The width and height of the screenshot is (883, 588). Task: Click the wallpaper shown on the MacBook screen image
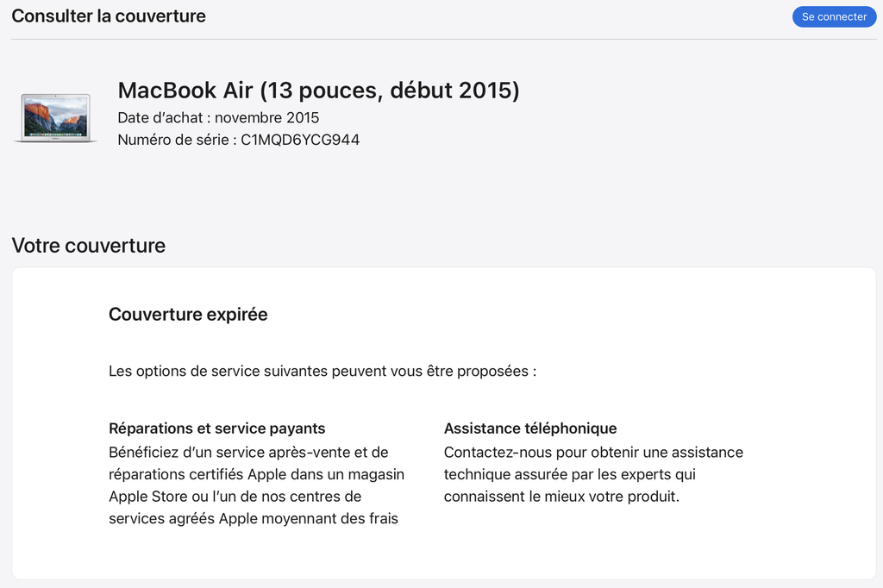(x=56, y=116)
